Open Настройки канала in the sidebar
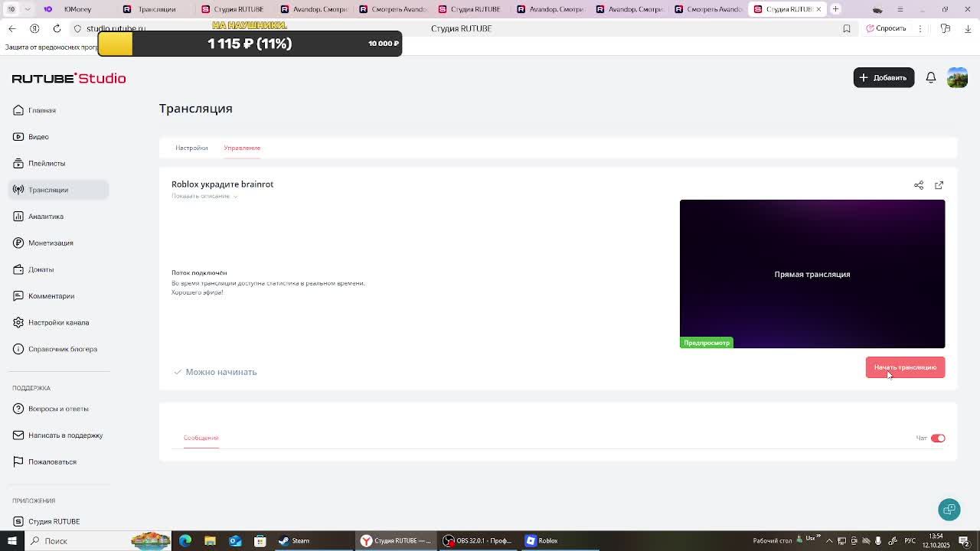The height and width of the screenshot is (551, 980). 59,323
